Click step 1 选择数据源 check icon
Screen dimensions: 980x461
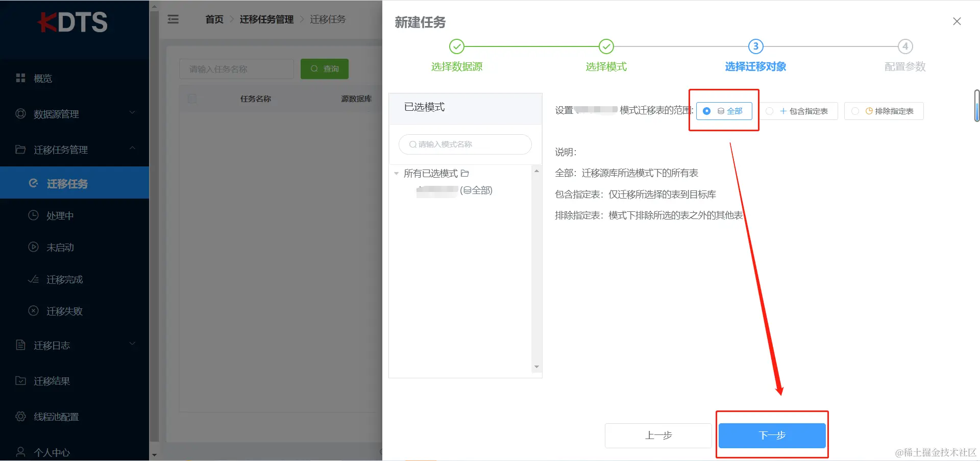click(457, 46)
